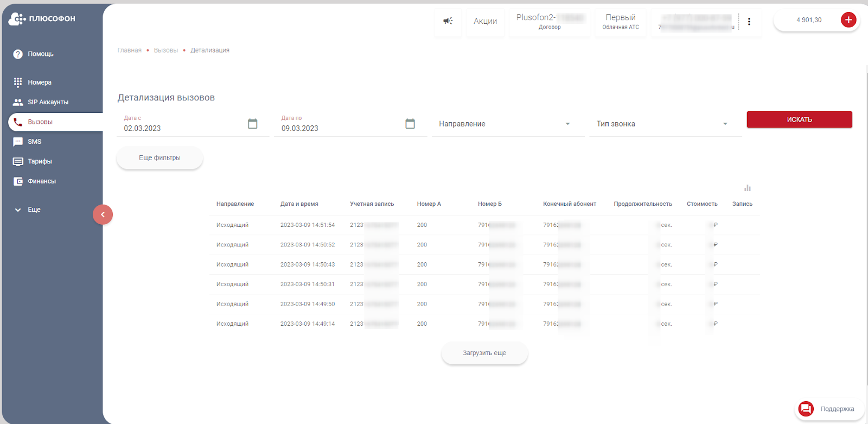The height and width of the screenshot is (424, 868).
Task: Expand the Еще section in sidebar
Action: (34, 210)
